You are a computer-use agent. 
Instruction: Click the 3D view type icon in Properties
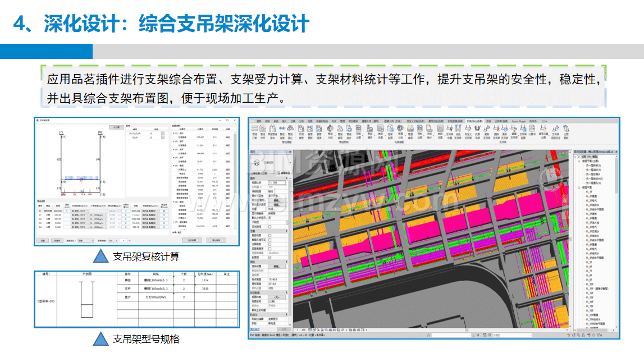click(x=257, y=163)
